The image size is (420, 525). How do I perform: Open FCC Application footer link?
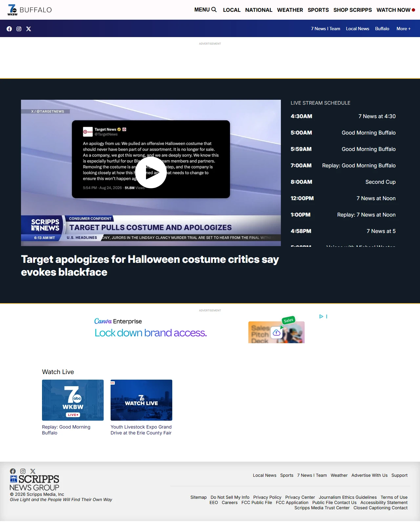tap(292, 502)
